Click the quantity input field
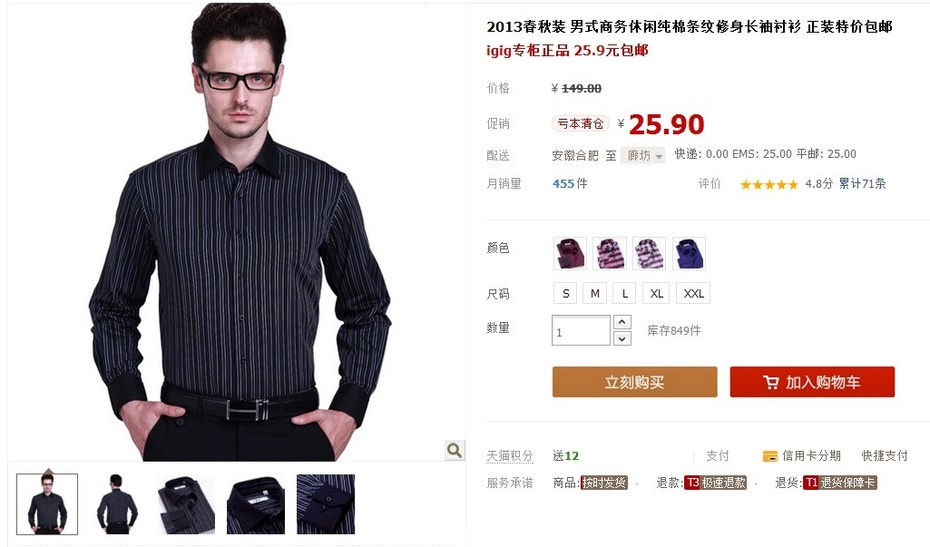 point(581,330)
